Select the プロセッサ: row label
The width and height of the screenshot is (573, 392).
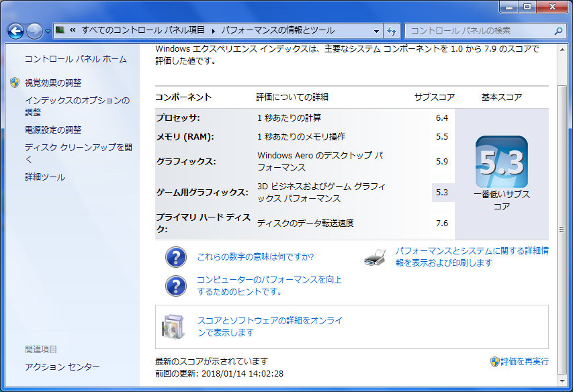178,118
